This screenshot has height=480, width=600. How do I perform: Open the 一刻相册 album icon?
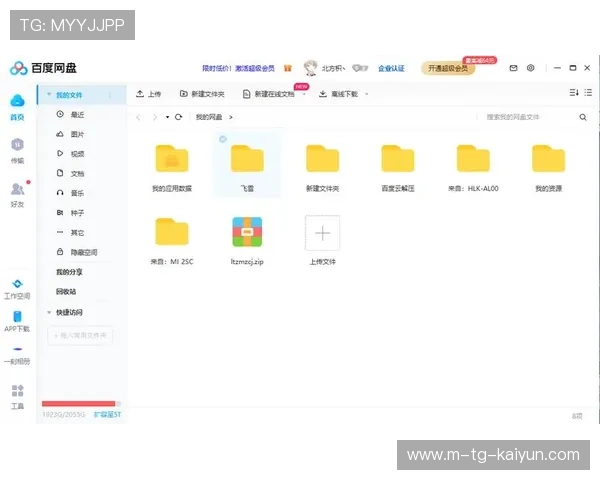17,349
